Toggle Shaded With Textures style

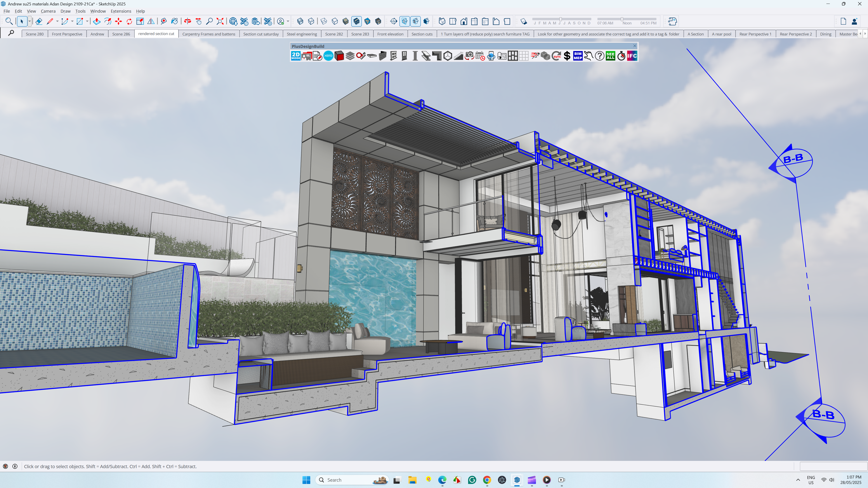356,21
